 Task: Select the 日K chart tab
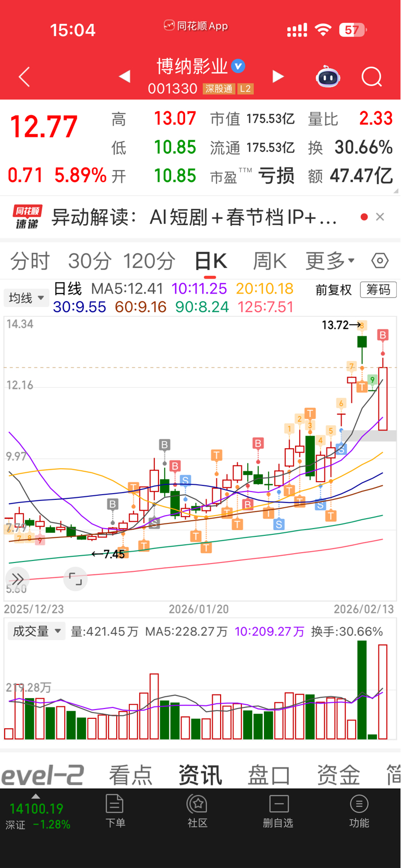[x=211, y=261]
